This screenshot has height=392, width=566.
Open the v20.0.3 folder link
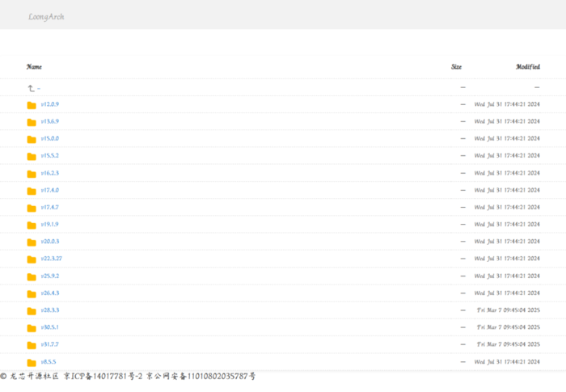tap(50, 242)
